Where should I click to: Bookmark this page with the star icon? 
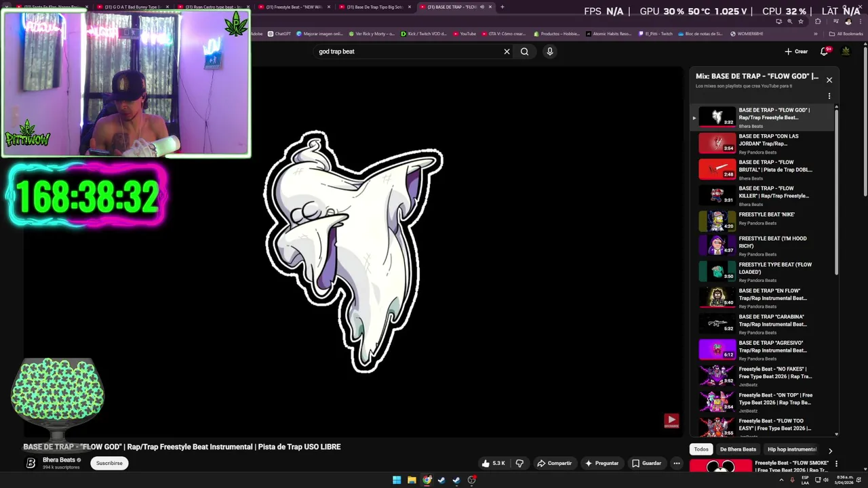pos(801,21)
